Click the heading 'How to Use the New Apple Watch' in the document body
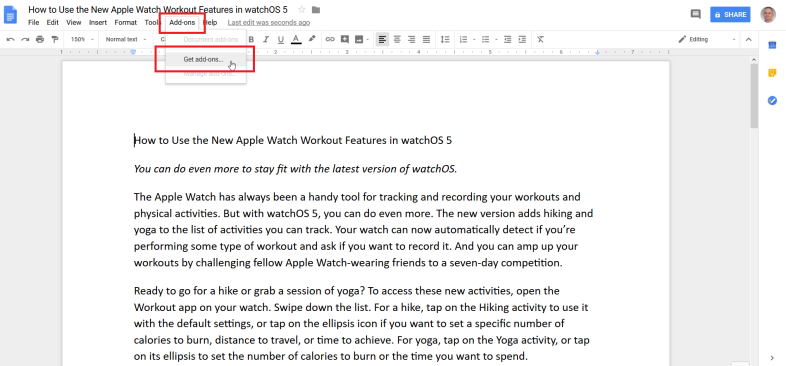The height and width of the screenshot is (366, 786). tap(293, 140)
